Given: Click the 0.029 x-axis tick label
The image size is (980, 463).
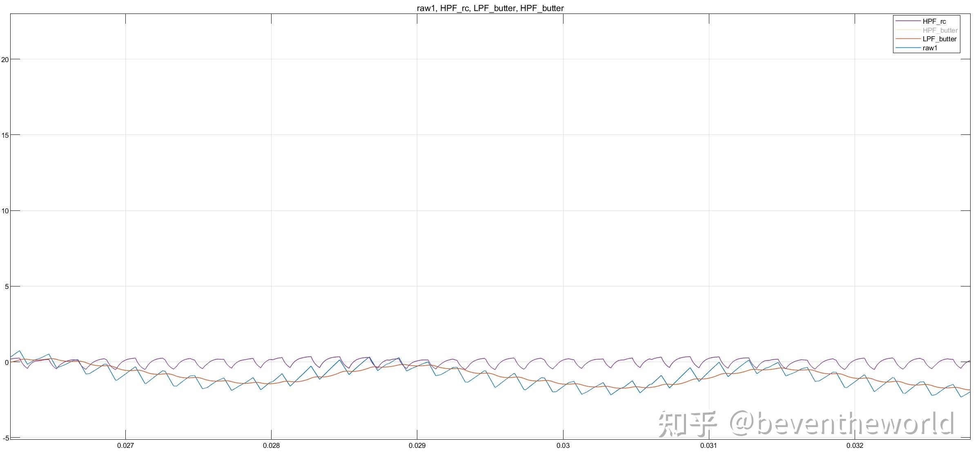Looking at the screenshot, I should (x=417, y=445).
